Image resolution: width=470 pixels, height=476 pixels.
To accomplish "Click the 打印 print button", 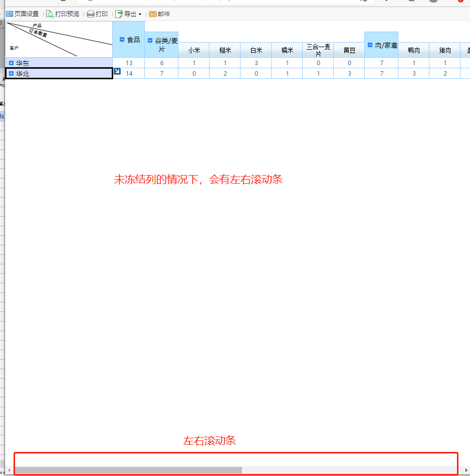I will (x=97, y=14).
